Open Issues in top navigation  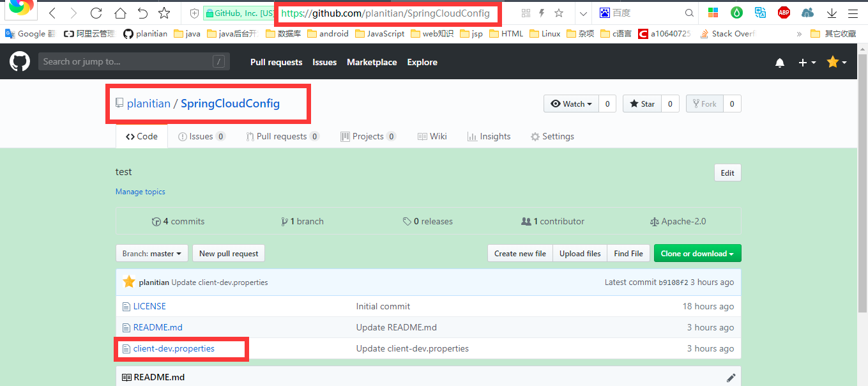(324, 62)
